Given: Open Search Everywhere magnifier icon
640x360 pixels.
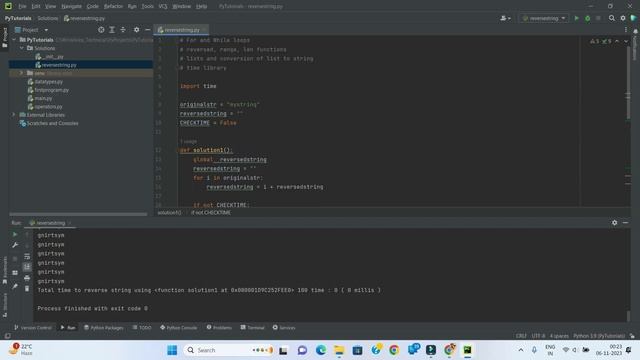Looking at the screenshot, I should (x=611, y=18).
